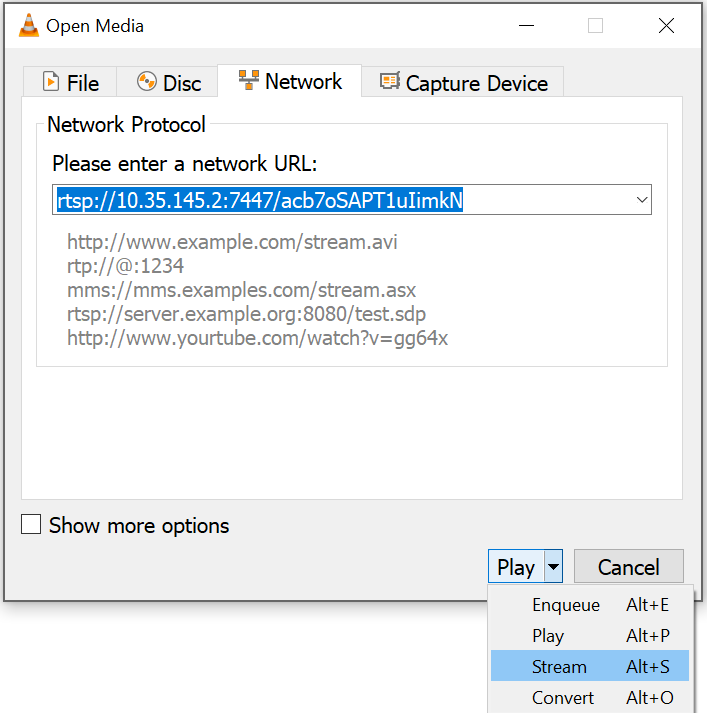
Task: Click the disc icon on the Disc tab
Action: click(147, 83)
